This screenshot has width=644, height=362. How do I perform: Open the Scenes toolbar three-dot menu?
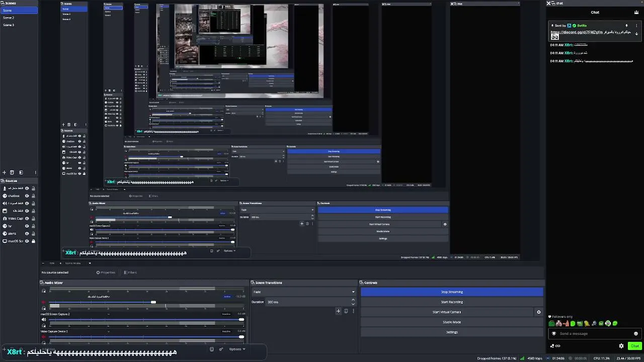click(x=35, y=172)
